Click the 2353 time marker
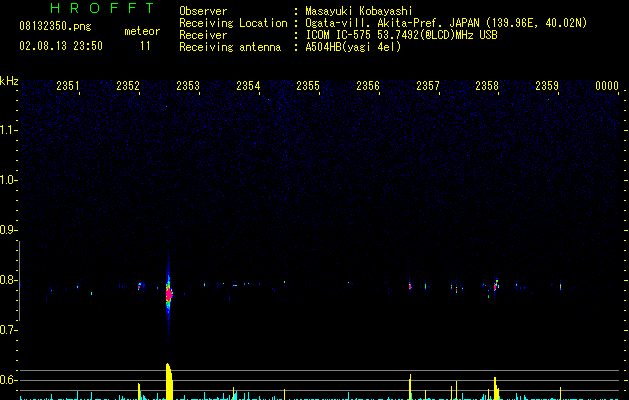This screenshot has width=629, height=400. coord(188,85)
